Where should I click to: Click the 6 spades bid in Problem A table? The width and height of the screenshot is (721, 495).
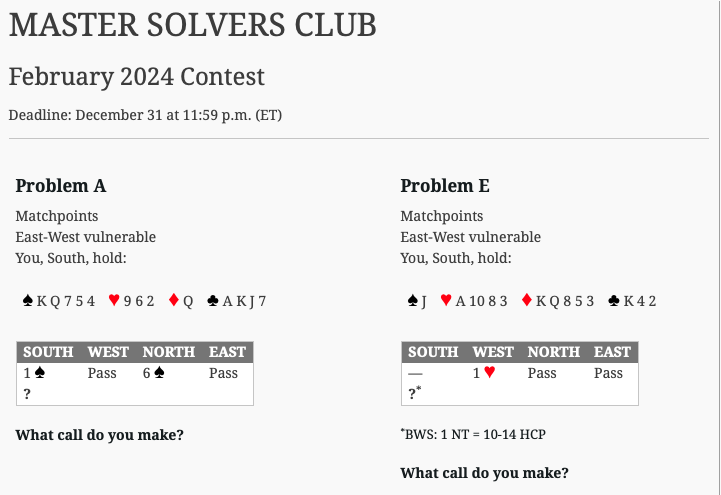coord(154,373)
